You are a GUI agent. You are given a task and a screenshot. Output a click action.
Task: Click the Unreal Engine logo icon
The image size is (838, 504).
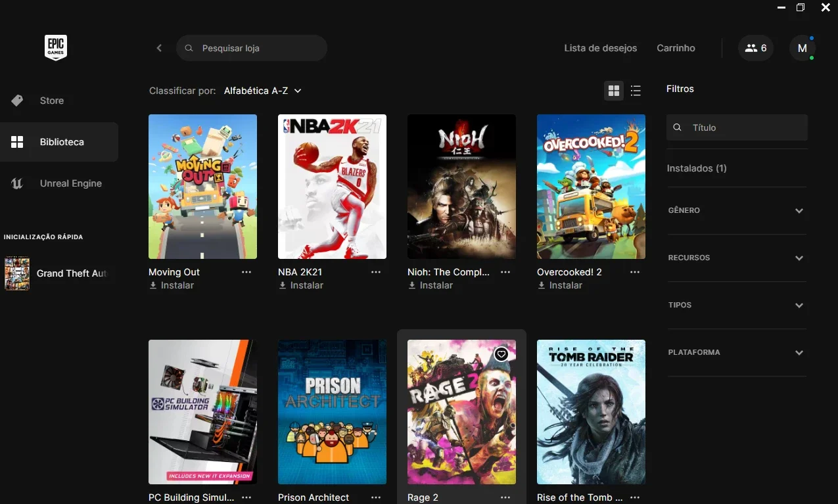point(18,183)
